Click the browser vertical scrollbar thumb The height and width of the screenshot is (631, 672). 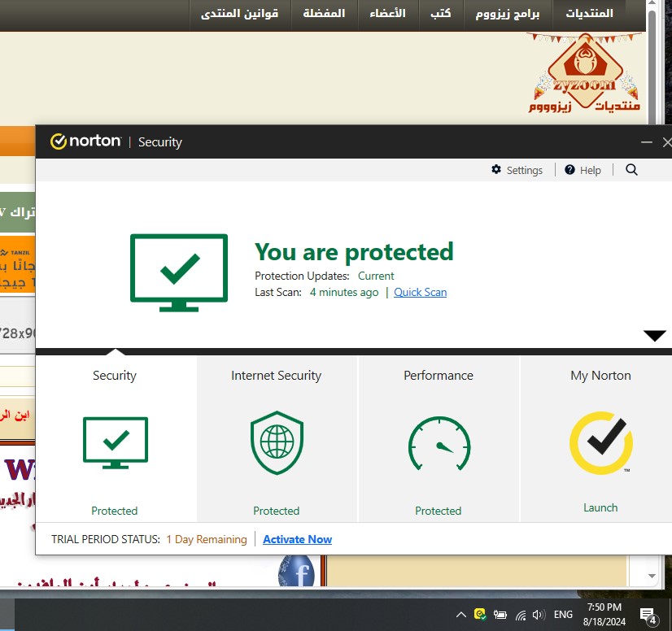click(x=652, y=68)
